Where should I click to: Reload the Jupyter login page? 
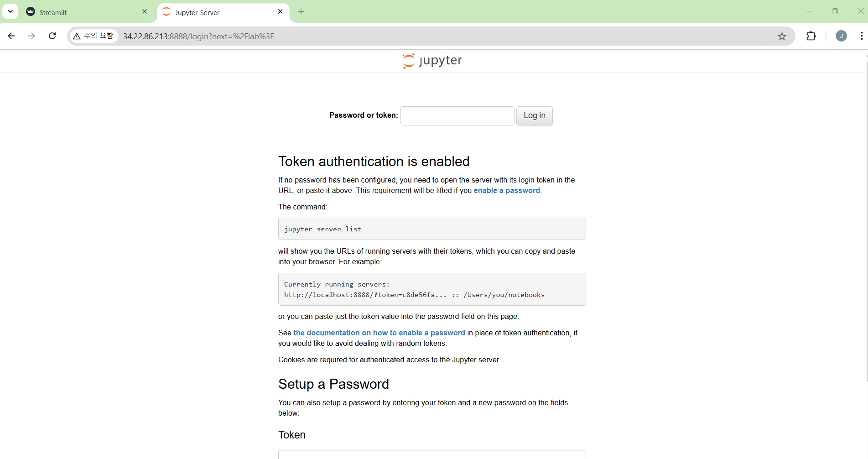[x=52, y=36]
